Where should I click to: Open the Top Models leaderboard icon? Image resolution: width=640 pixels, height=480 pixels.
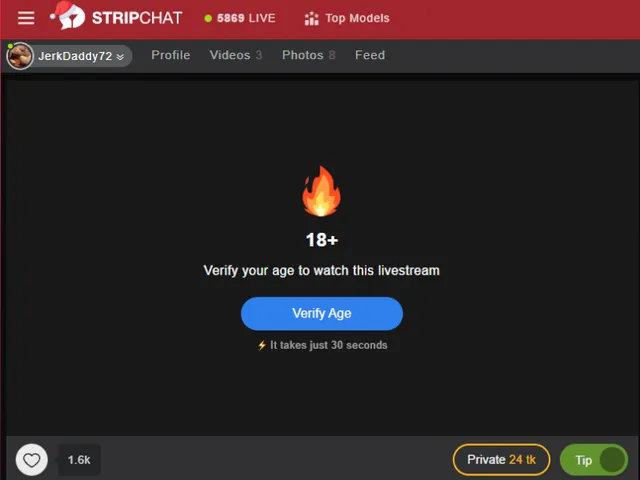(x=311, y=18)
